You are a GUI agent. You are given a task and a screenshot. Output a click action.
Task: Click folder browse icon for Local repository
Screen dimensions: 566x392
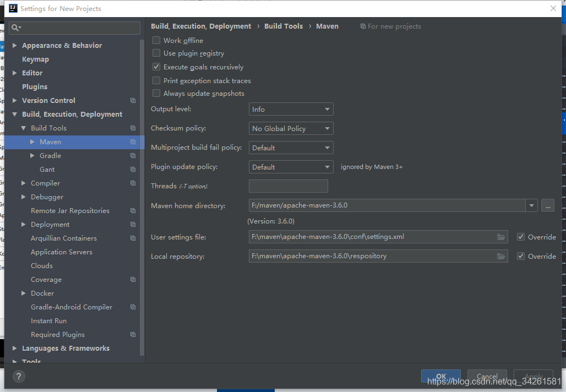[500, 256]
